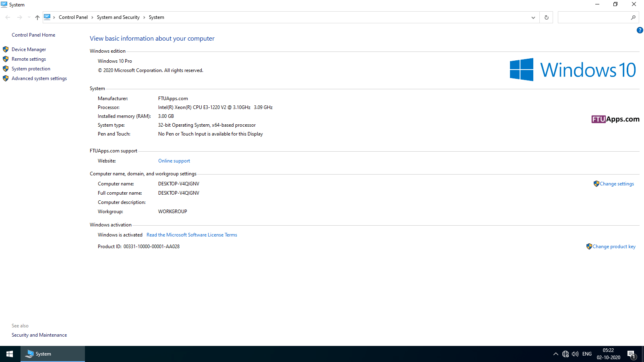Click the Windows 10 Pro edition text
The height and width of the screenshot is (362, 644).
(115, 61)
